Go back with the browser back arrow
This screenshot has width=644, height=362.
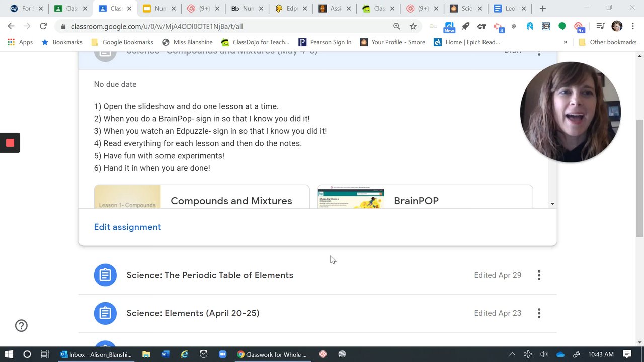pyautogui.click(x=11, y=26)
